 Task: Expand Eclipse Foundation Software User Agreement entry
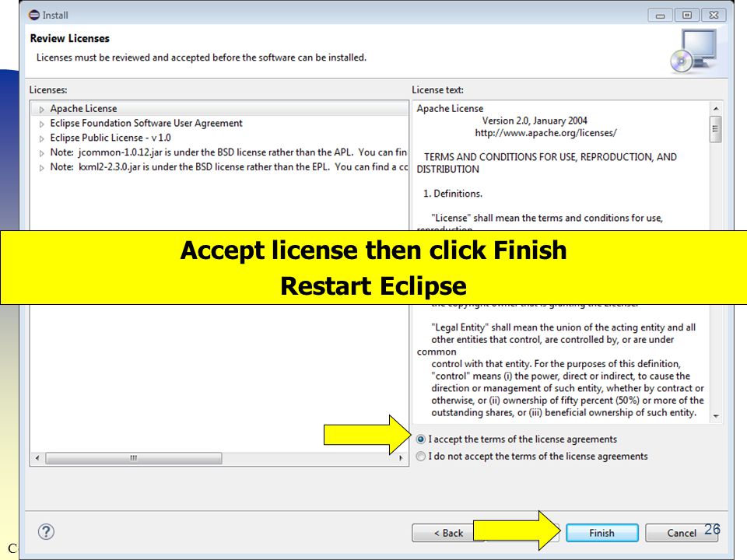tap(42, 124)
